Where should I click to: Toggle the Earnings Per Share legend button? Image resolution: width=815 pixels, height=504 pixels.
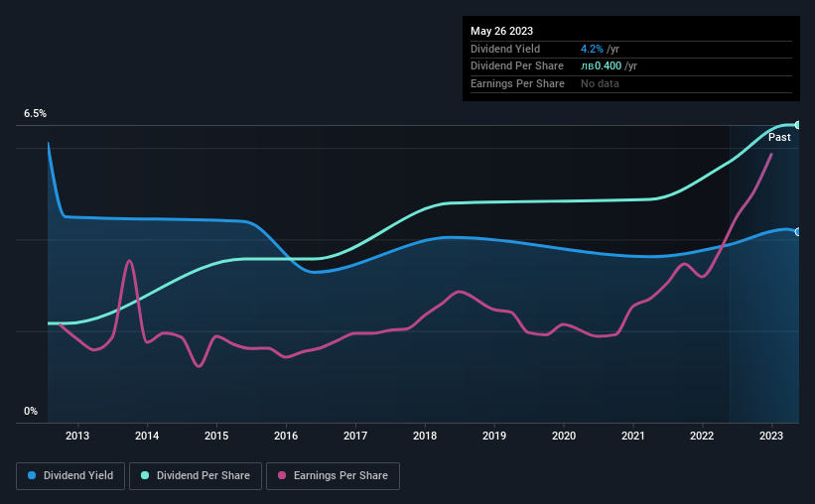click(x=333, y=475)
